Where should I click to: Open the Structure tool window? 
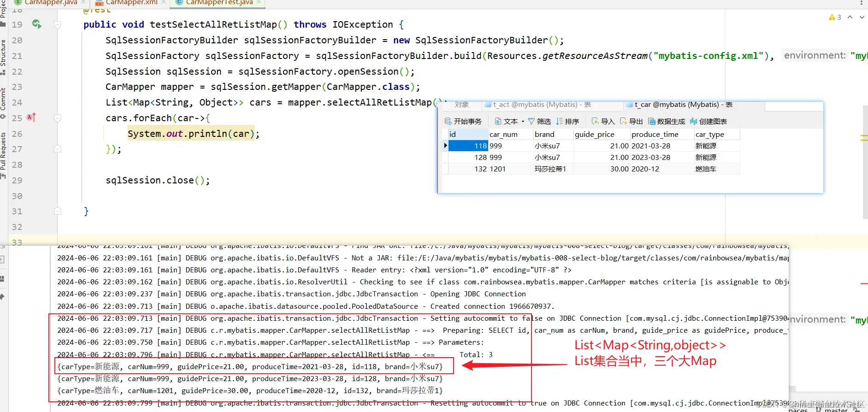3,57
